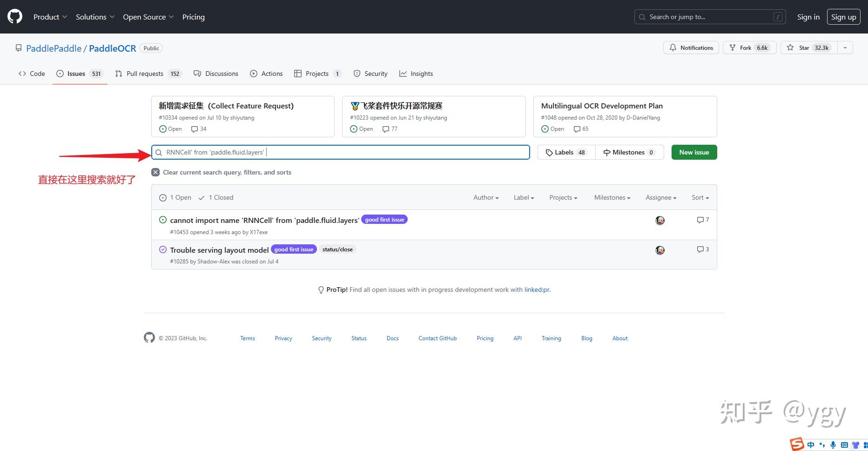
Task: Open the Milestones list
Action: coord(630,152)
